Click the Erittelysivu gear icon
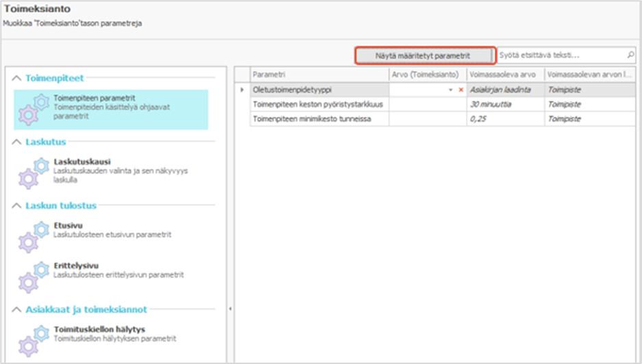The height and width of the screenshot is (364, 642). point(33,276)
